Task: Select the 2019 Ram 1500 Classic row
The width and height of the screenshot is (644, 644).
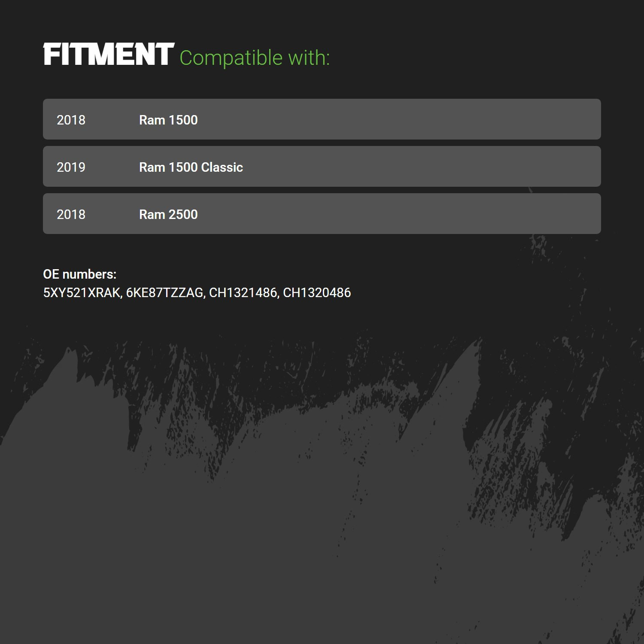Action: coord(322,167)
